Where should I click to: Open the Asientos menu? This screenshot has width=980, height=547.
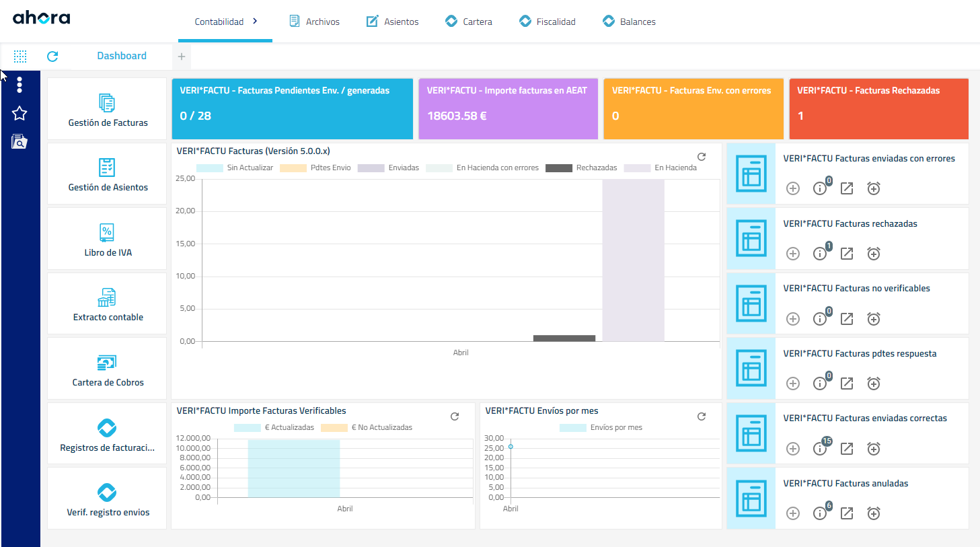pyautogui.click(x=392, y=22)
